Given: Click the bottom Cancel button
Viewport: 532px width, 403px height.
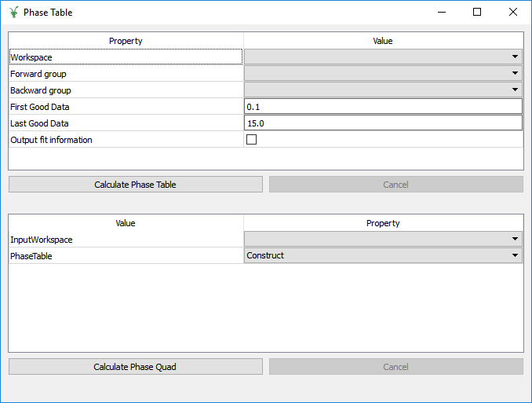Looking at the screenshot, I should tap(395, 367).
